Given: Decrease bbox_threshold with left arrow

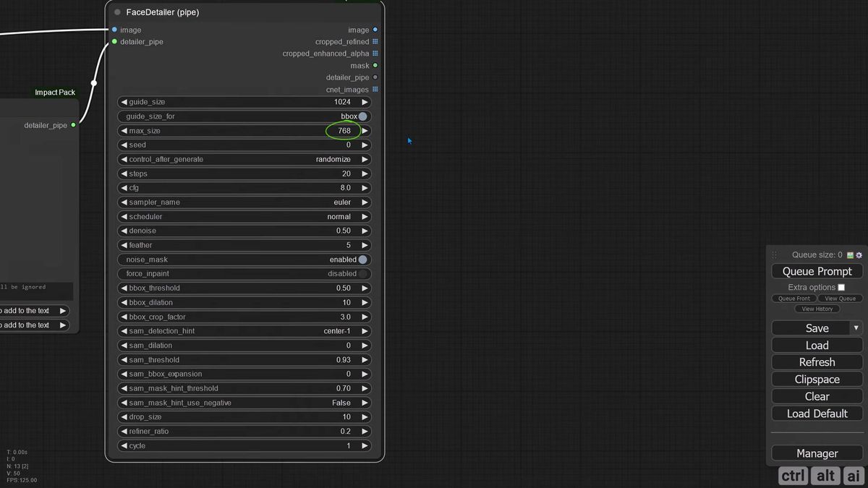Looking at the screenshot, I should coord(124,288).
